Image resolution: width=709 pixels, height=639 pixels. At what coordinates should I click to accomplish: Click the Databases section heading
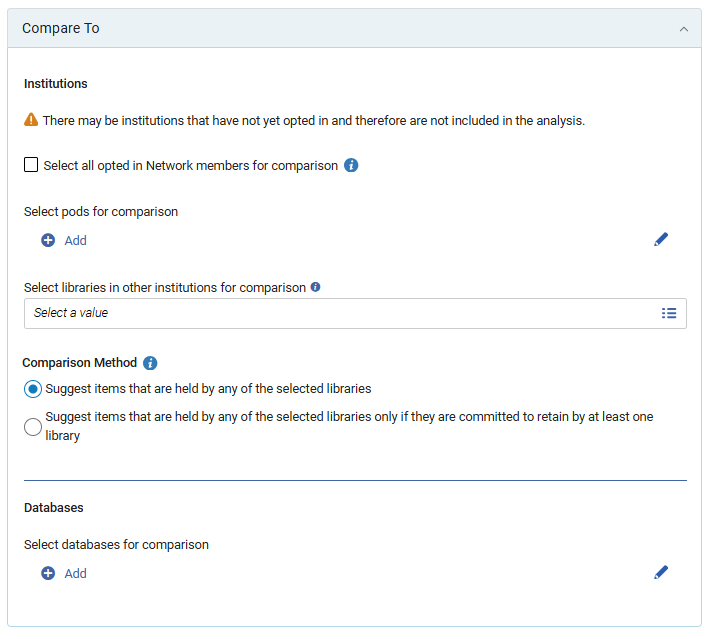pos(53,507)
